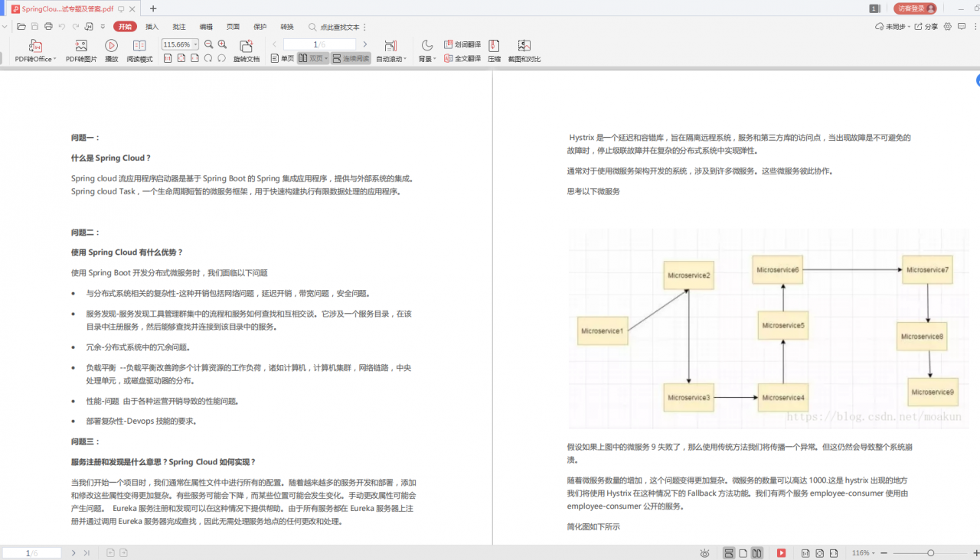Open the 转换 ribbon tab
Image resolution: width=980 pixels, height=560 pixels.
click(286, 26)
